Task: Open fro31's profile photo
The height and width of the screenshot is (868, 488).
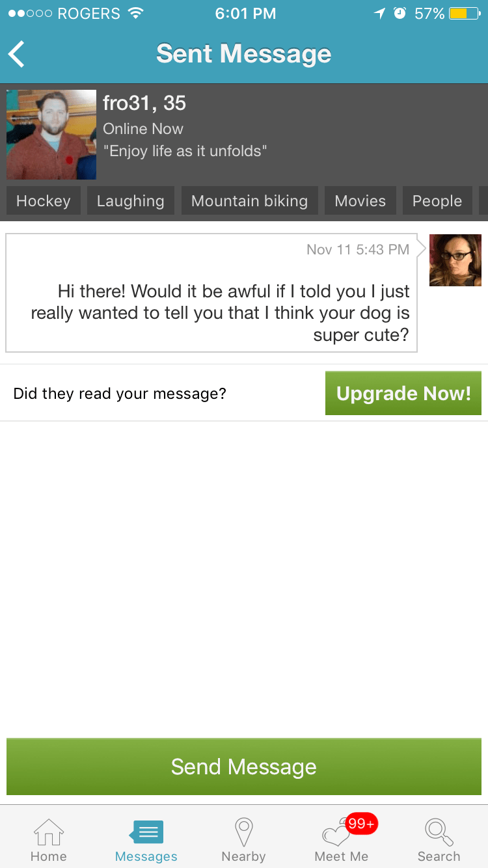Action: [x=51, y=135]
